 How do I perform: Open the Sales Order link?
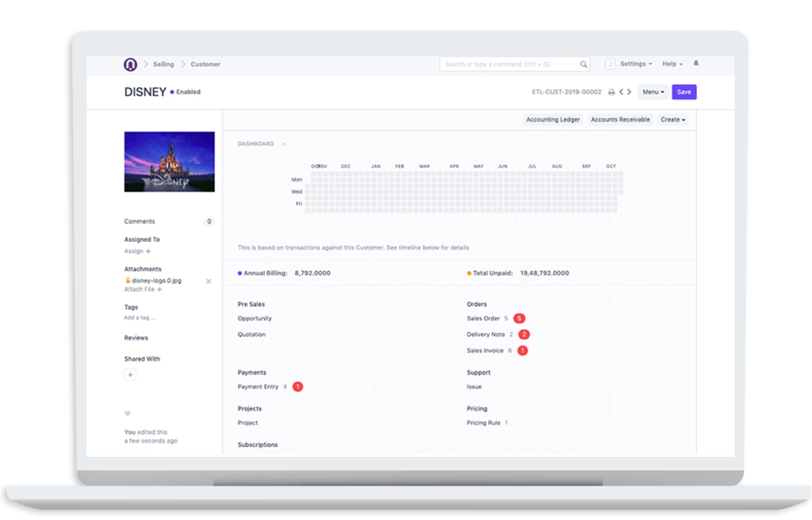pos(483,318)
